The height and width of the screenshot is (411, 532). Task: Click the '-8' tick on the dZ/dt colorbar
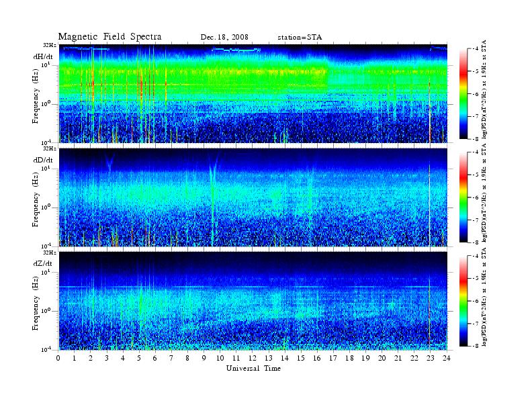[x=475, y=346]
